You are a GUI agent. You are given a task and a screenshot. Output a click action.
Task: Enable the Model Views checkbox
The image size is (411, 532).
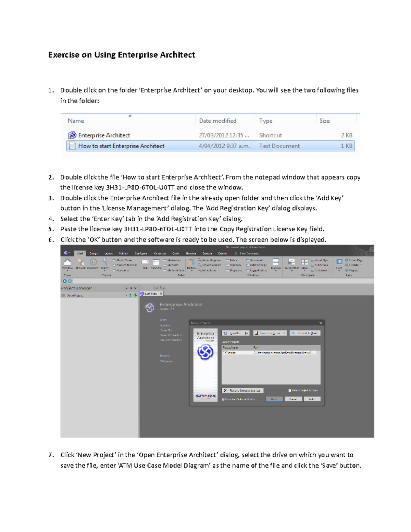point(114,260)
